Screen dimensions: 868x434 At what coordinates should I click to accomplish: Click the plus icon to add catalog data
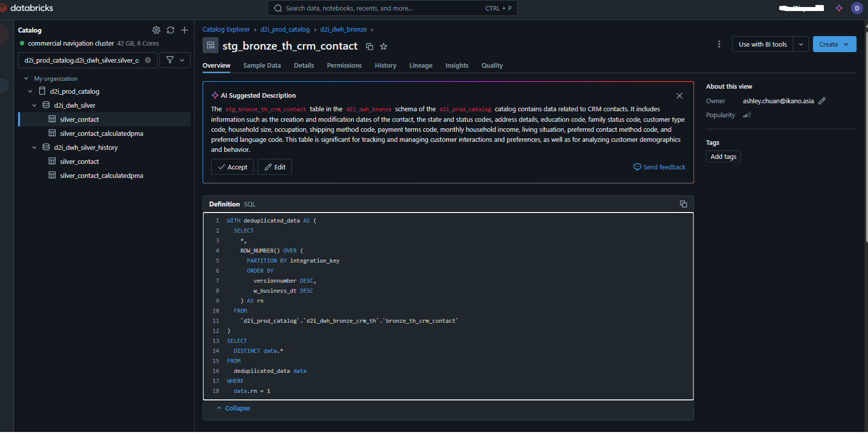point(185,30)
